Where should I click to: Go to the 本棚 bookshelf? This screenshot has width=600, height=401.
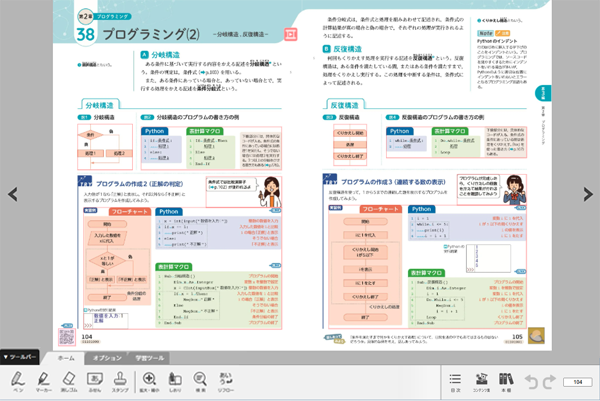pos(506,381)
